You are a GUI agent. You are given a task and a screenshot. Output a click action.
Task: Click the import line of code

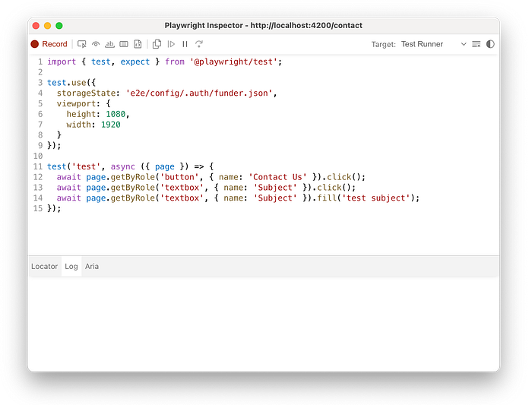[165, 62]
